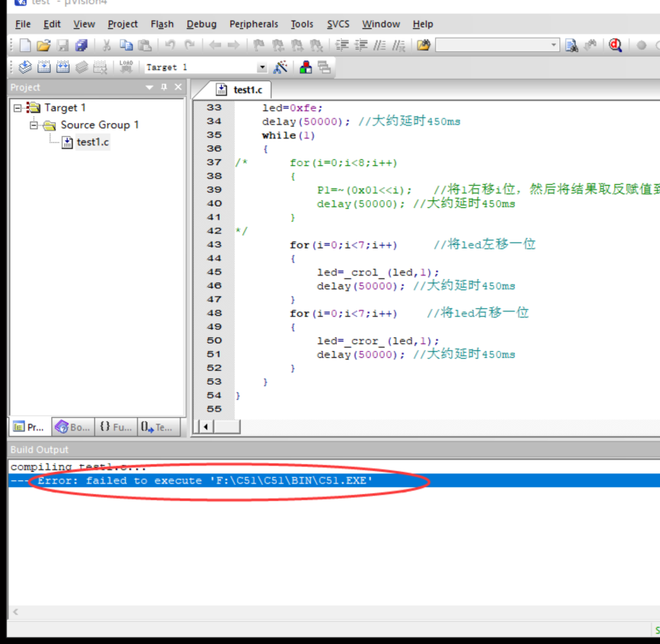The image size is (660, 644).
Task: Switch to the Books (Bo...) tab
Action: (73, 428)
